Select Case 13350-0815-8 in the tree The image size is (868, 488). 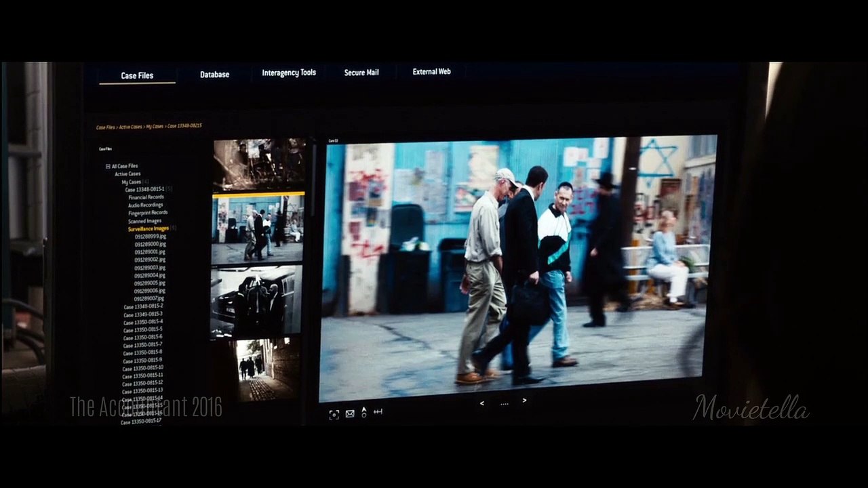point(143,352)
